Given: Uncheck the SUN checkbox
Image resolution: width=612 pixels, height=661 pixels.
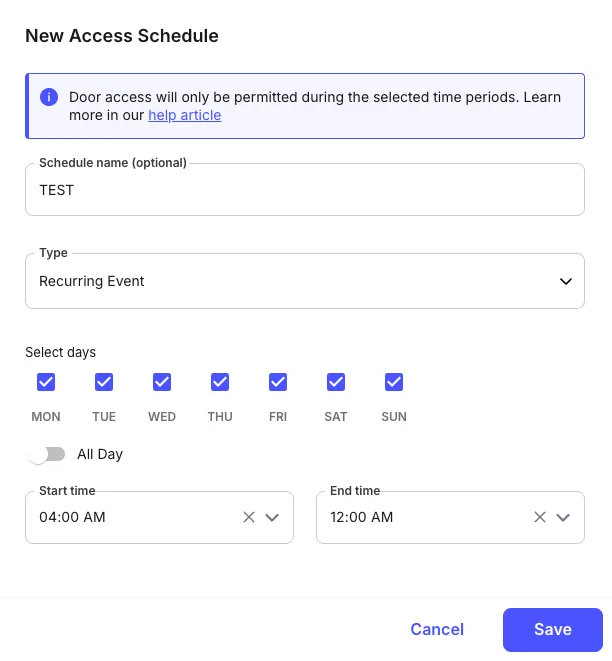Looking at the screenshot, I should pos(394,382).
